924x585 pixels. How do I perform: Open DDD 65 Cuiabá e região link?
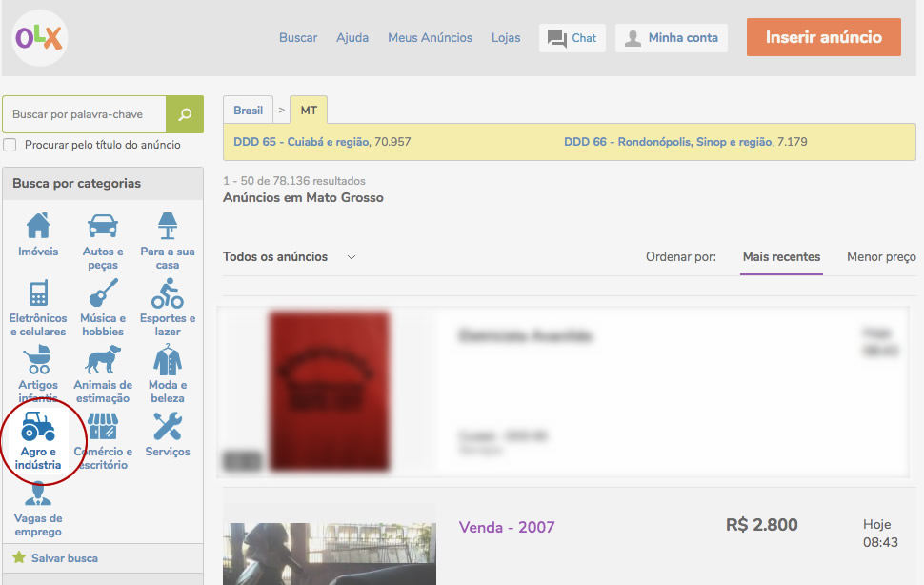(x=302, y=142)
